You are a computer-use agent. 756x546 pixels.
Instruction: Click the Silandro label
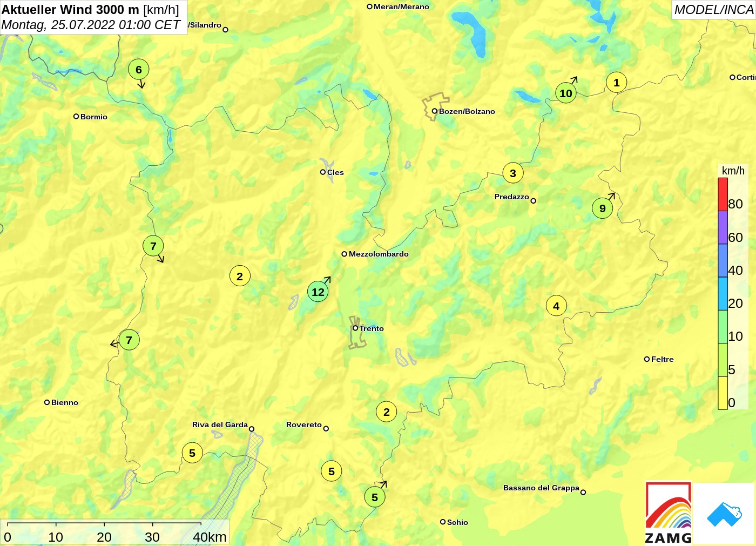click(x=205, y=25)
